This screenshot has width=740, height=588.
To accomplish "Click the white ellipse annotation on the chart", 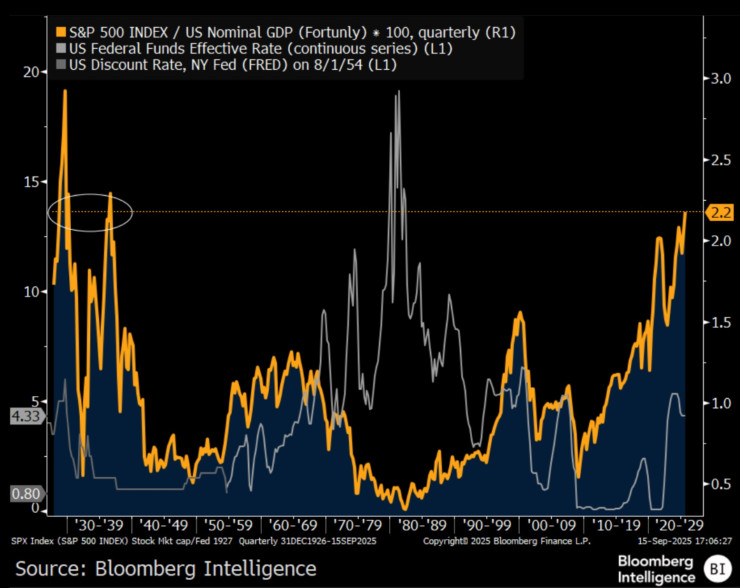I will pos(91,212).
